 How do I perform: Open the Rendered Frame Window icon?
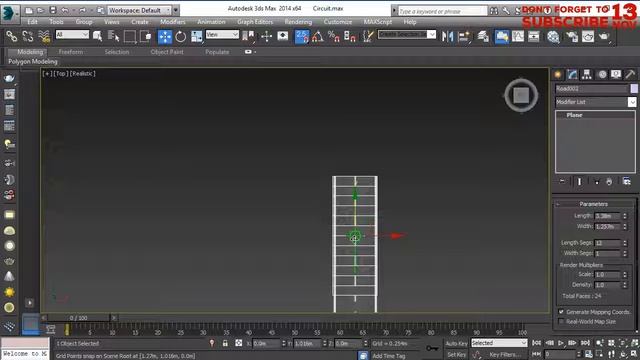coord(588,37)
